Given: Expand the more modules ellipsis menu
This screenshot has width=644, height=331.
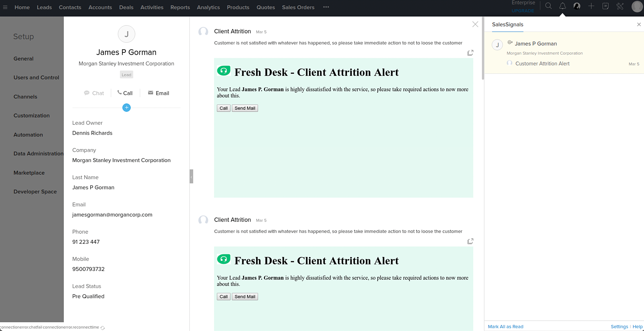Looking at the screenshot, I should click(326, 7).
